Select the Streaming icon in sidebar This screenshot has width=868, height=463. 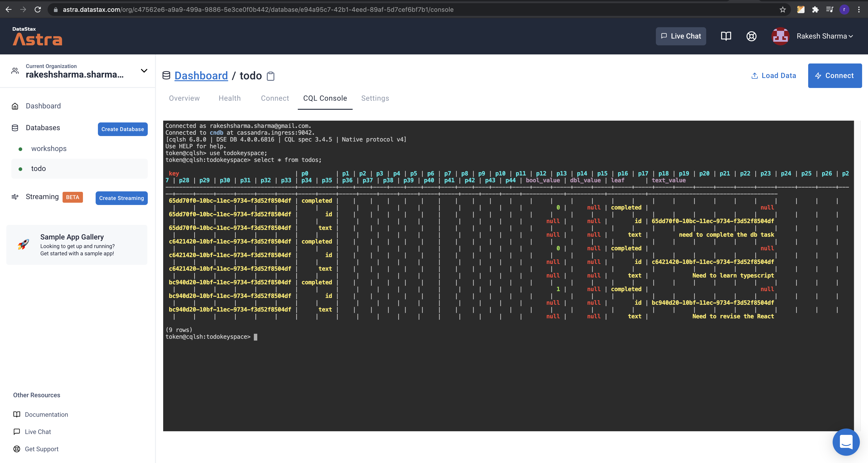click(15, 197)
